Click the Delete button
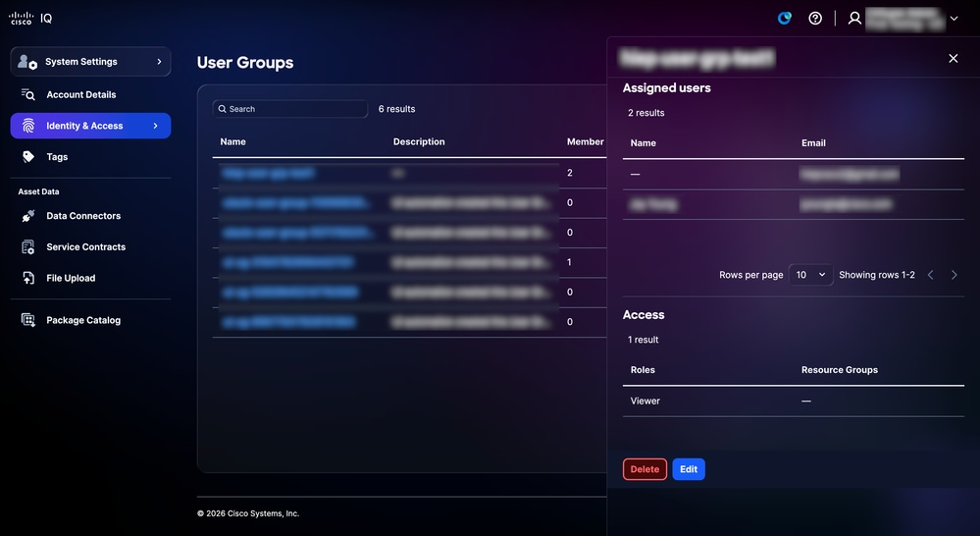The image size is (980, 536). 645,469
